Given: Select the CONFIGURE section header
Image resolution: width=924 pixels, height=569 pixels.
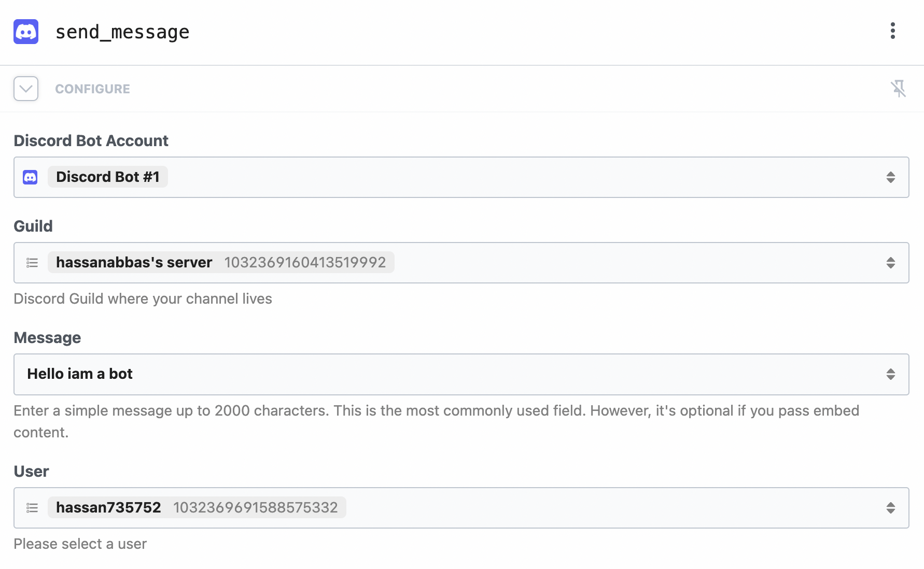Looking at the screenshot, I should point(92,89).
